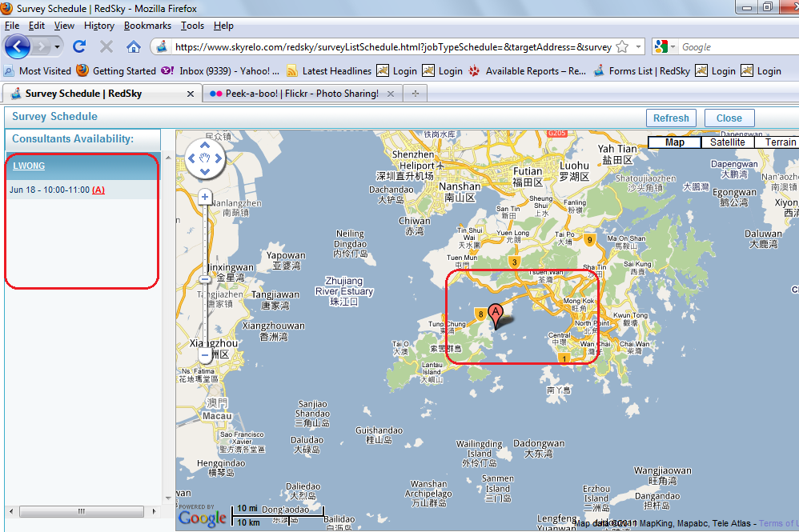
Task: Pan the map down with the arrow
Action: click(x=205, y=171)
